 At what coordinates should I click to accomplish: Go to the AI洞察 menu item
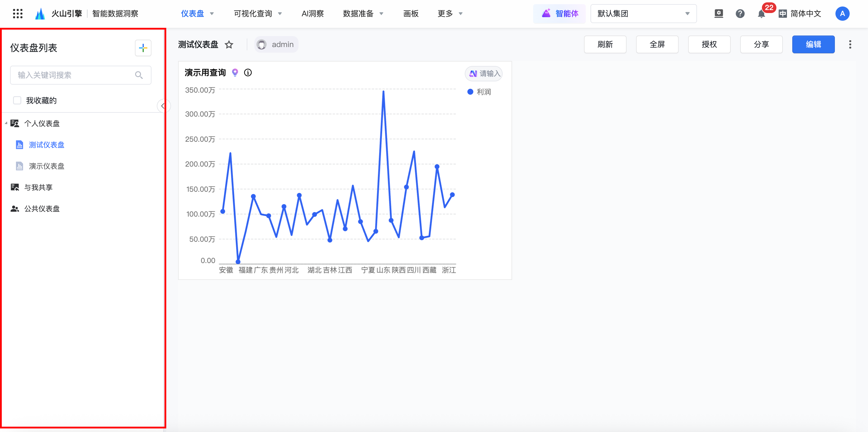tap(312, 14)
